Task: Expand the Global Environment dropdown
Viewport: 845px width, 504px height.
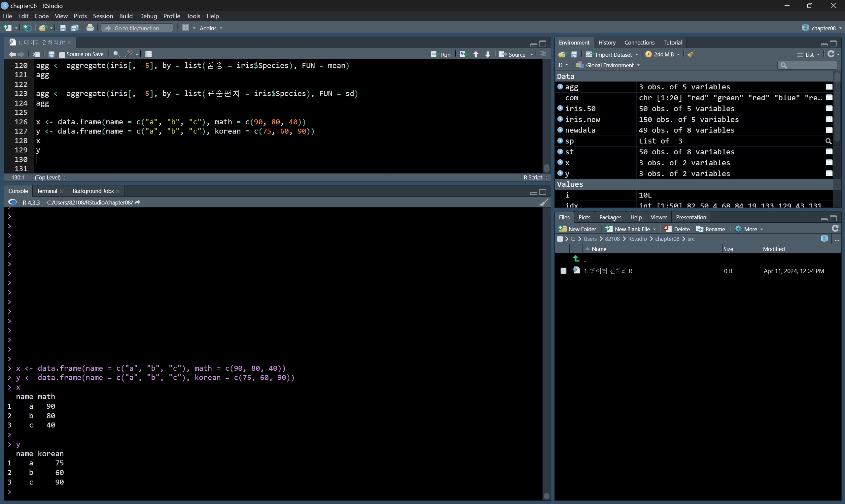Action: (x=609, y=65)
